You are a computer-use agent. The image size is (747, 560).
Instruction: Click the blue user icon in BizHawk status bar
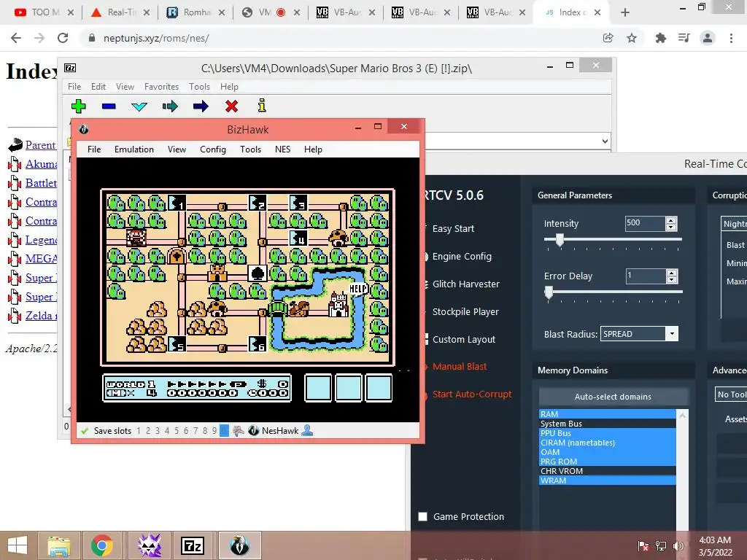(308, 430)
